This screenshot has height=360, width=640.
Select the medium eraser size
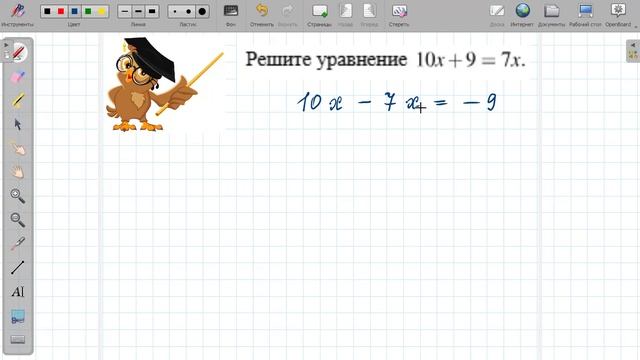[x=189, y=11]
